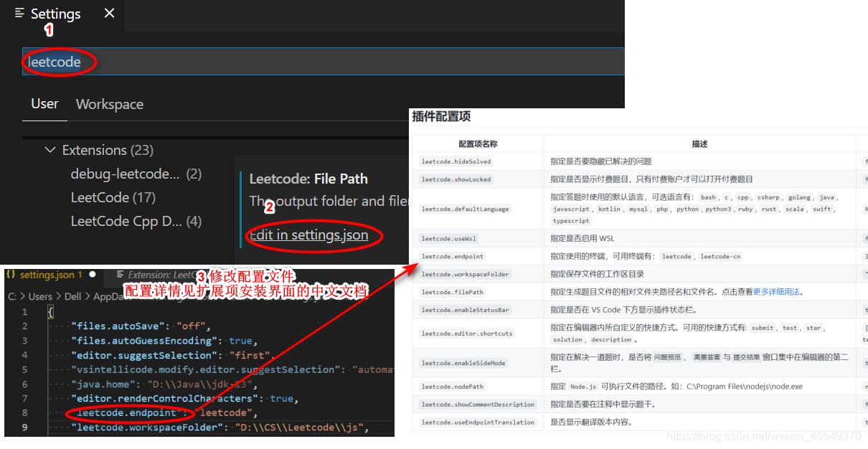Click the Settings tab list icon
This screenshot has height=449, width=868.
coord(19,14)
